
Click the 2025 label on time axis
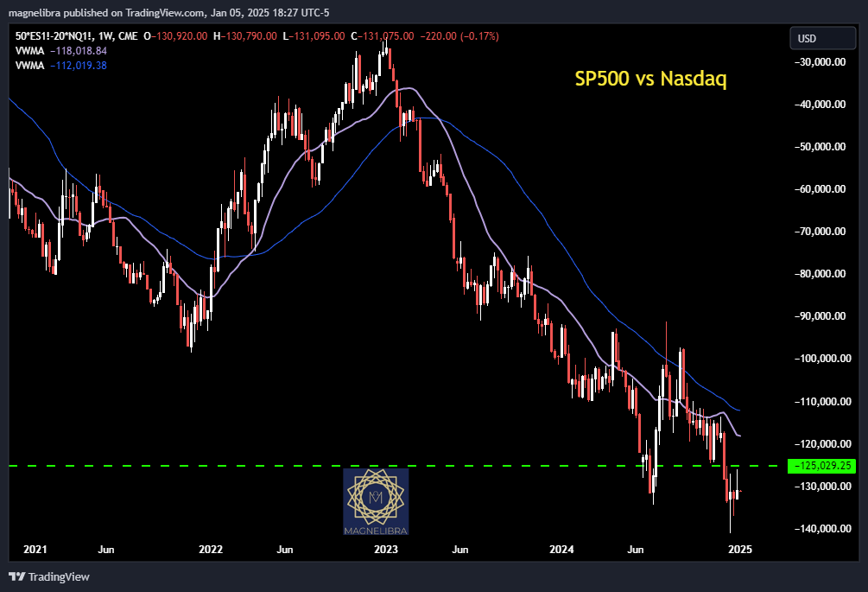click(740, 550)
